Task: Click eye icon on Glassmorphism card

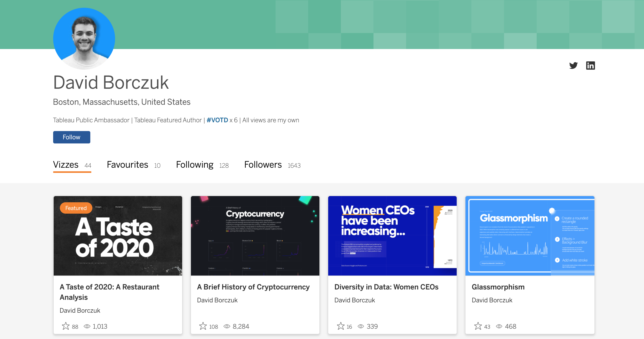Action: [x=499, y=326]
